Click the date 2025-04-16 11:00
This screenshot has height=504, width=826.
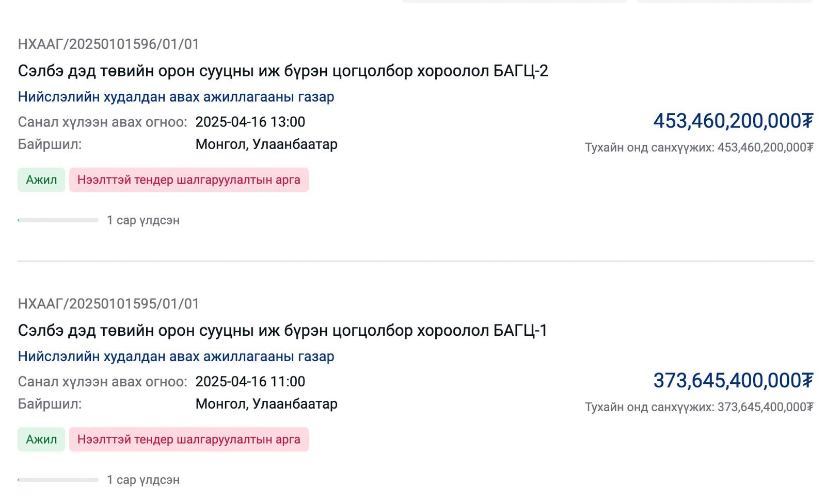[250, 382]
